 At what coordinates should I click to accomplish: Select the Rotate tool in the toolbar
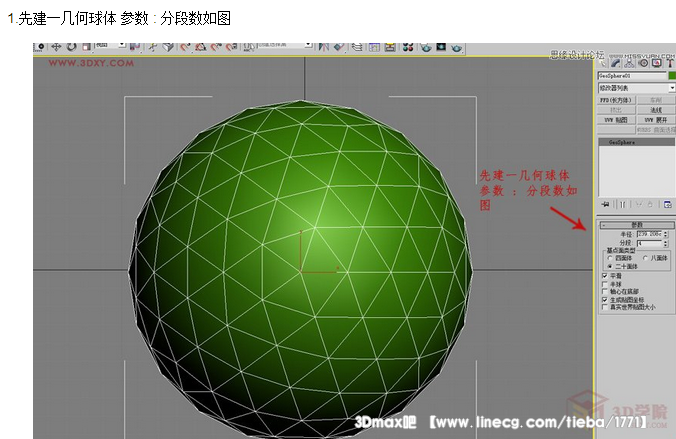coord(71,47)
